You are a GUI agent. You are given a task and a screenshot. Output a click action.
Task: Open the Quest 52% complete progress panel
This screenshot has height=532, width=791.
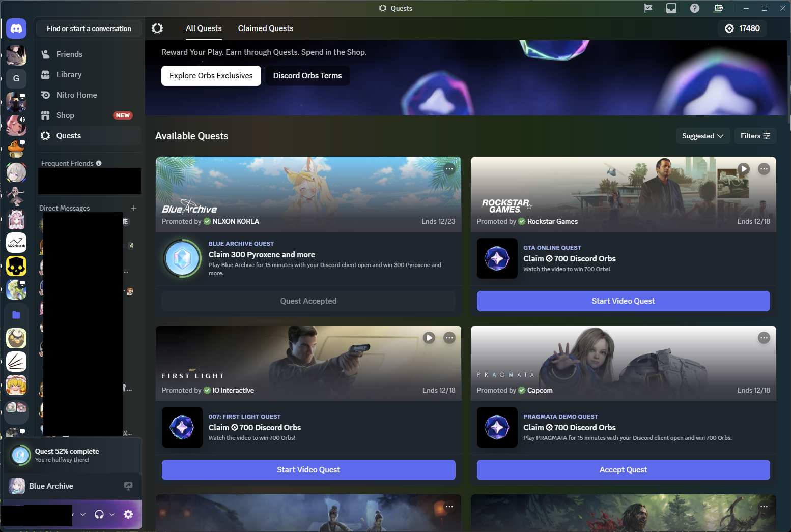pyautogui.click(x=72, y=455)
